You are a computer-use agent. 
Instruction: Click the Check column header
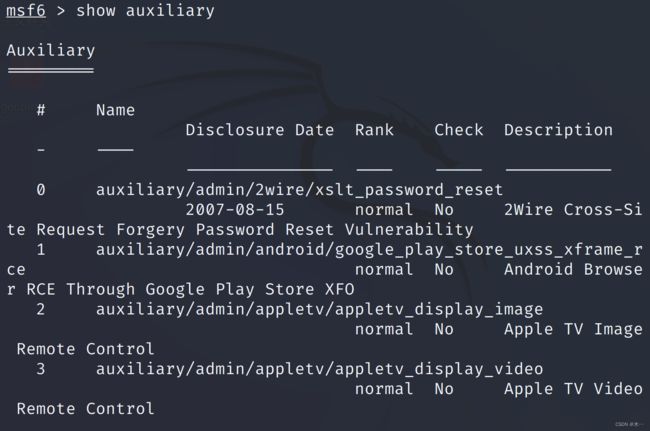pyautogui.click(x=458, y=130)
